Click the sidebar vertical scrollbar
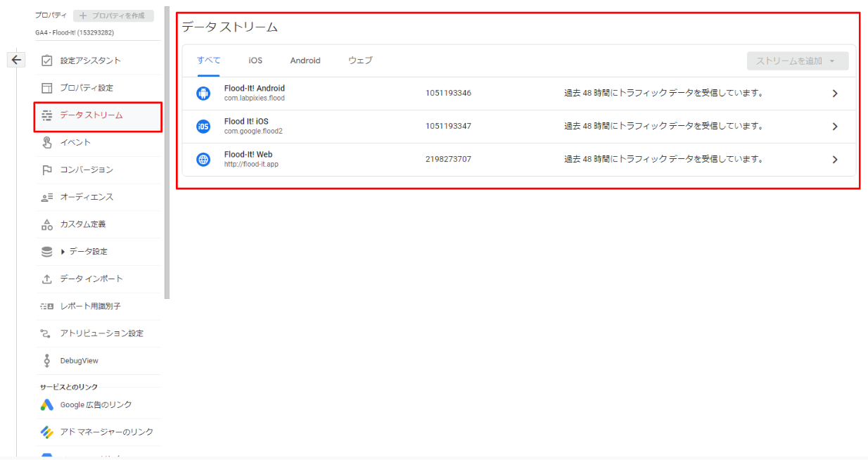Image resolution: width=868 pixels, height=460 pixels. [x=167, y=153]
